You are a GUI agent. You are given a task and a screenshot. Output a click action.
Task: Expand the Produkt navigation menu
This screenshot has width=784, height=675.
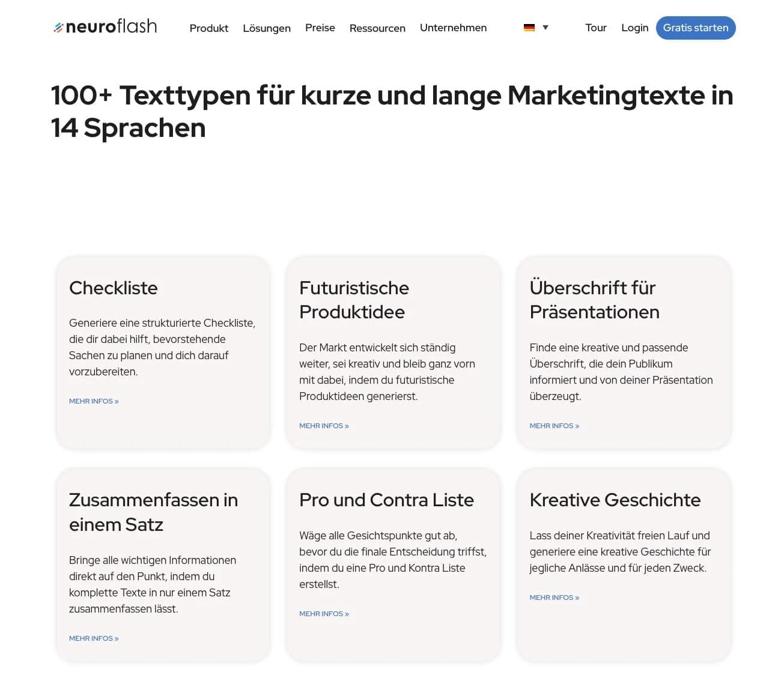[x=208, y=28]
